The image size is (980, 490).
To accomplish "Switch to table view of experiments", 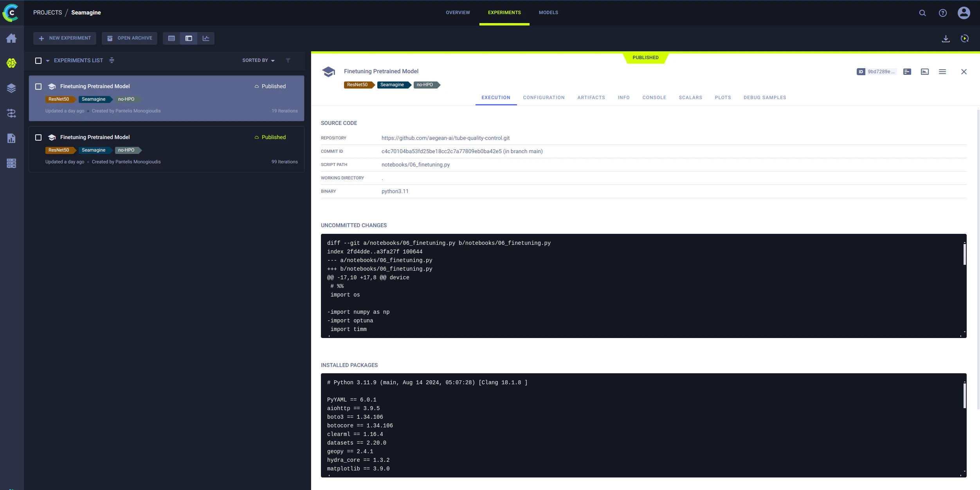I will 171,38.
